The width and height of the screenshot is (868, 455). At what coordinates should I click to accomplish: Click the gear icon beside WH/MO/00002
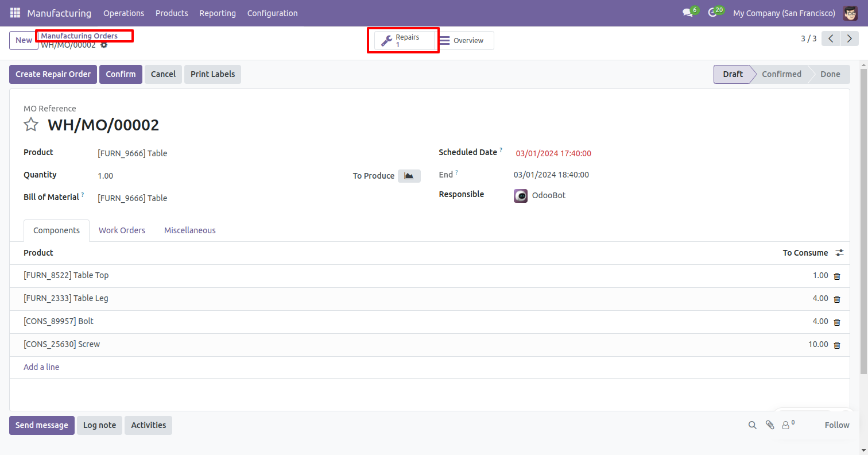click(x=104, y=45)
